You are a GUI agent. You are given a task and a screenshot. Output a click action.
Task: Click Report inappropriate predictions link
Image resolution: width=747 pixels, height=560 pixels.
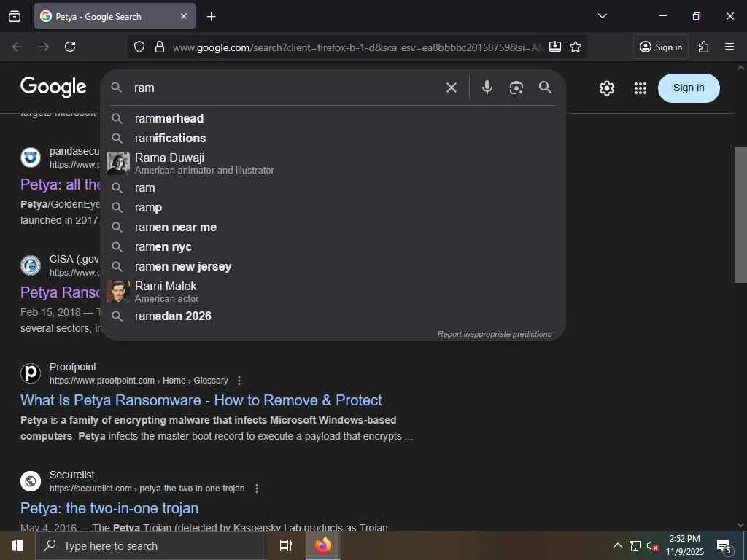(495, 334)
